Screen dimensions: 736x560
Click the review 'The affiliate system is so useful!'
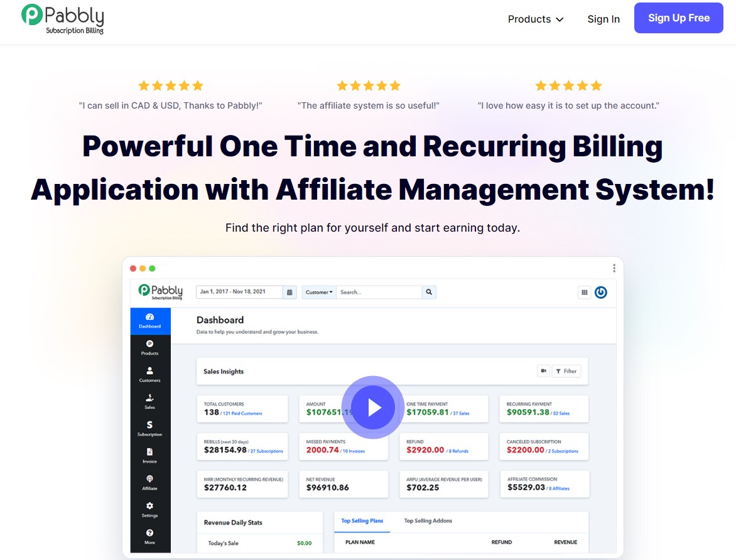pos(369,105)
